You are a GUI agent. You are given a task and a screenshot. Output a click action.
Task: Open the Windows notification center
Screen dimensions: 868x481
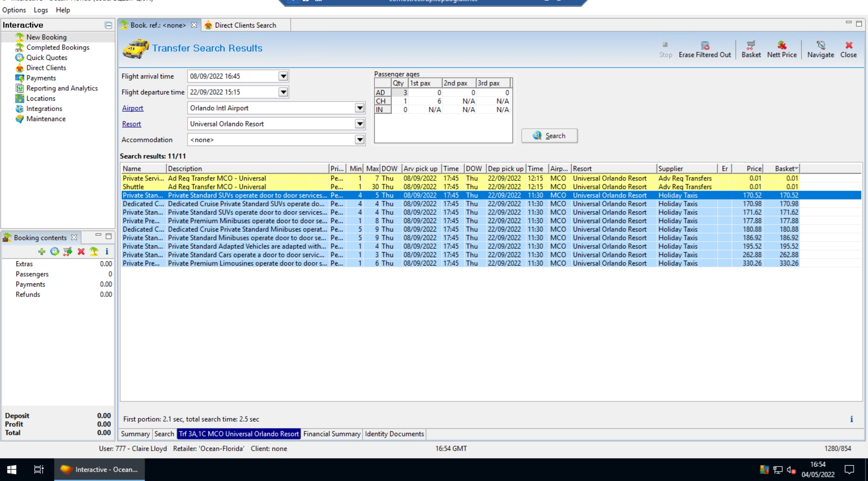coord(849,470)
